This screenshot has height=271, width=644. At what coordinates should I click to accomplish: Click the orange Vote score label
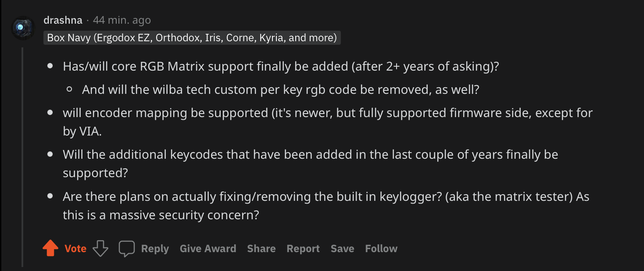[75, 249]
